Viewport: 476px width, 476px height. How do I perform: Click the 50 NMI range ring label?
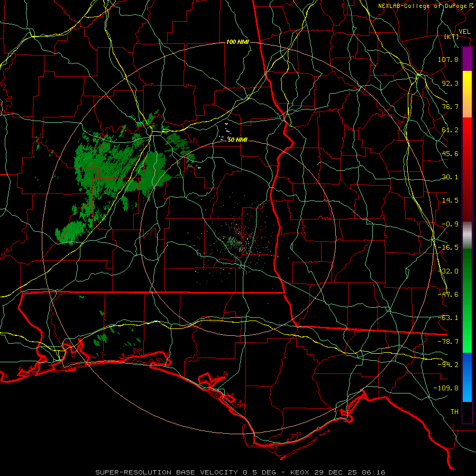tap(237, 140)
